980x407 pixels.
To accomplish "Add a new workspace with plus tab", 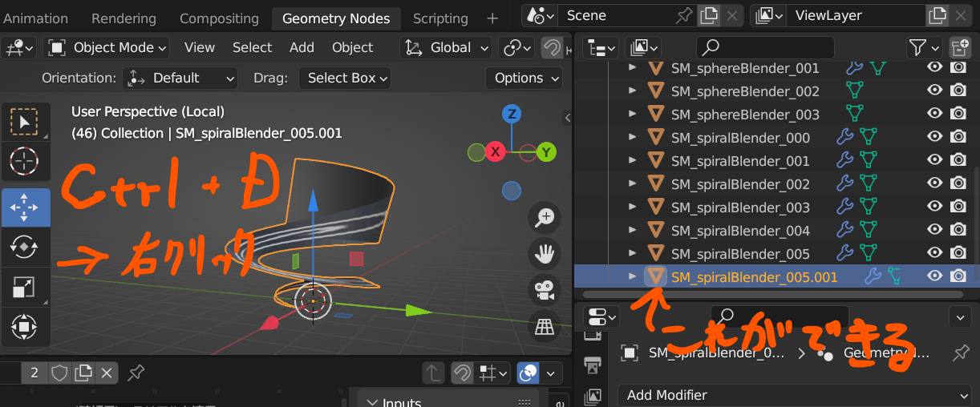I will coord(492,18).
